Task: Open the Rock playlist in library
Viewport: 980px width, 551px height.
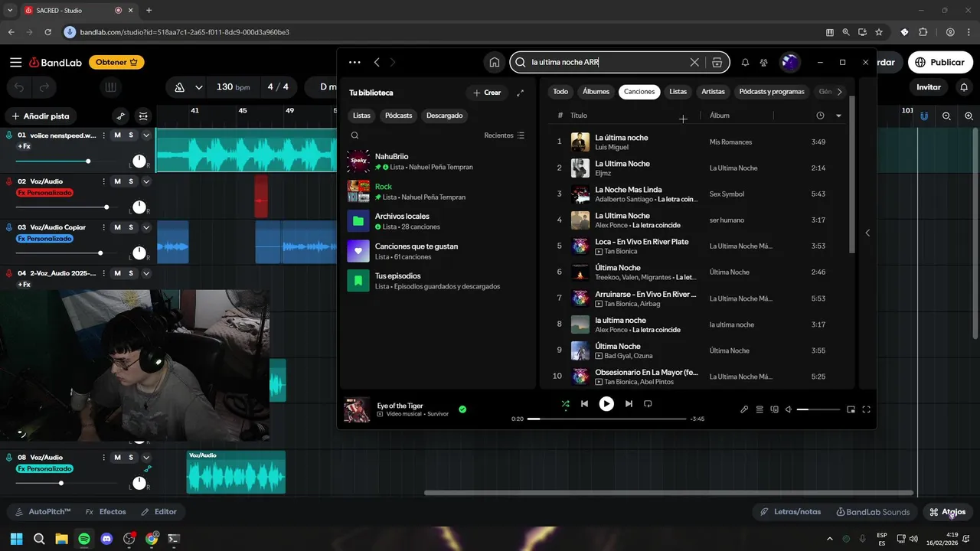Action: [436, 191]
